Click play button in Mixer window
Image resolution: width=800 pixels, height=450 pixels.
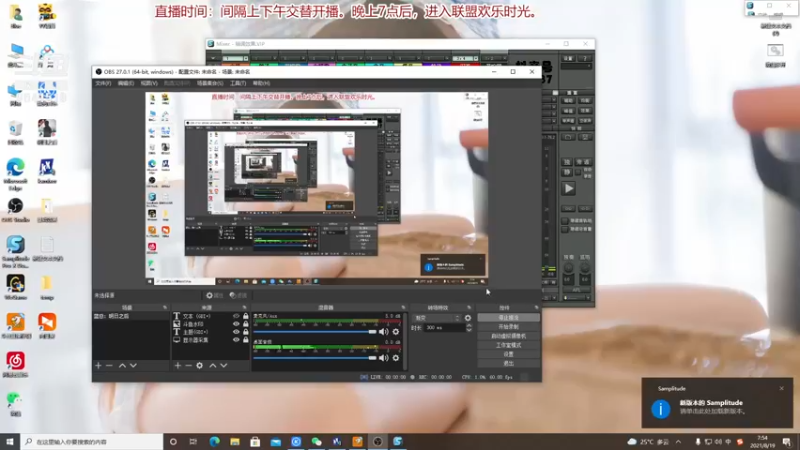(x=568, y=188)
